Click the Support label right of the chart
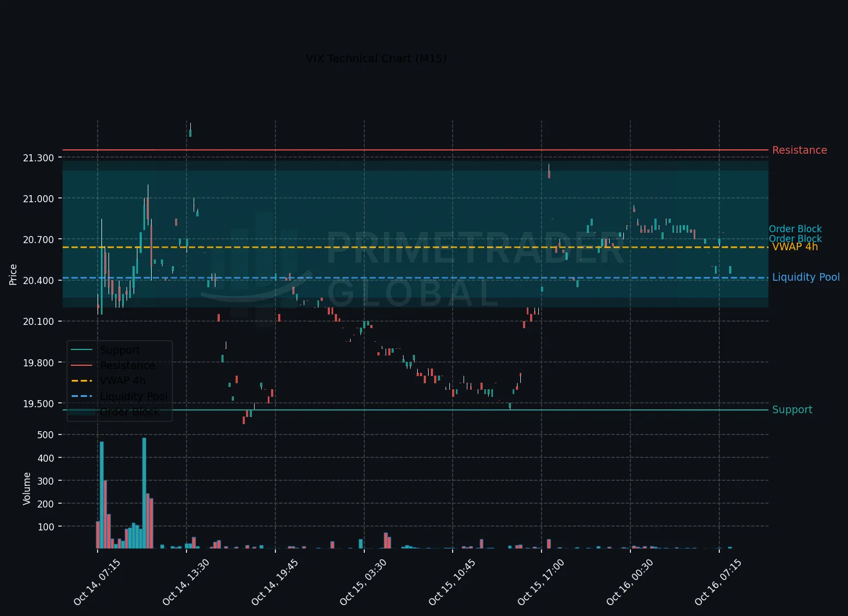This screenshot has width=848, height=616. coord(792,410)
